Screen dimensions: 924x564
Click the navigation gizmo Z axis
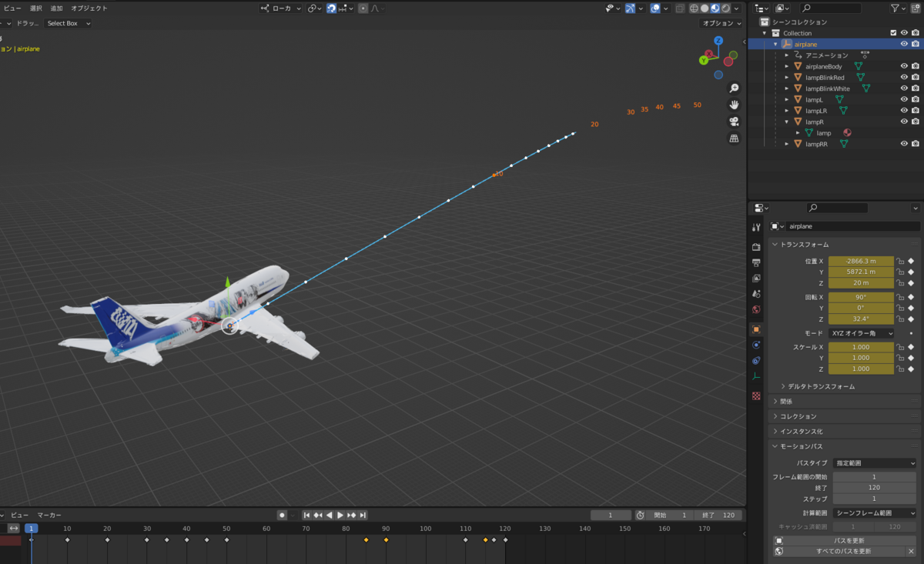click(718, 41)
